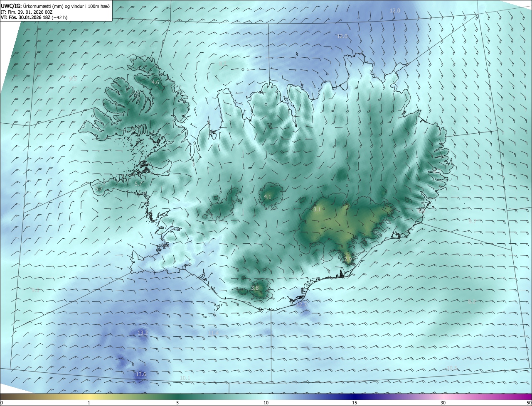Image resolution: width=532 pixels, height=406 pixels.
Task: Click the 3.8 value label on the map
Action: pyautogui.click(x=255, y=288)
